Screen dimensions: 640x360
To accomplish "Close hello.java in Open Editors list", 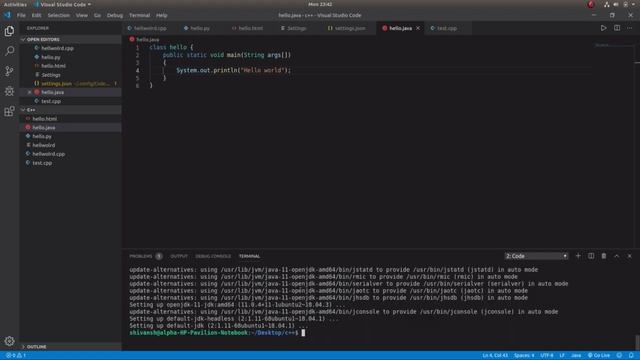I will click(29, 92).
